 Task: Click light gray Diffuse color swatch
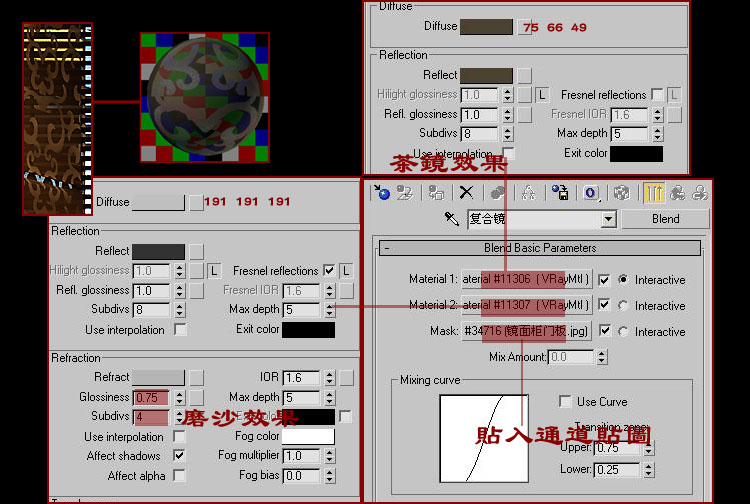point(158,202)
